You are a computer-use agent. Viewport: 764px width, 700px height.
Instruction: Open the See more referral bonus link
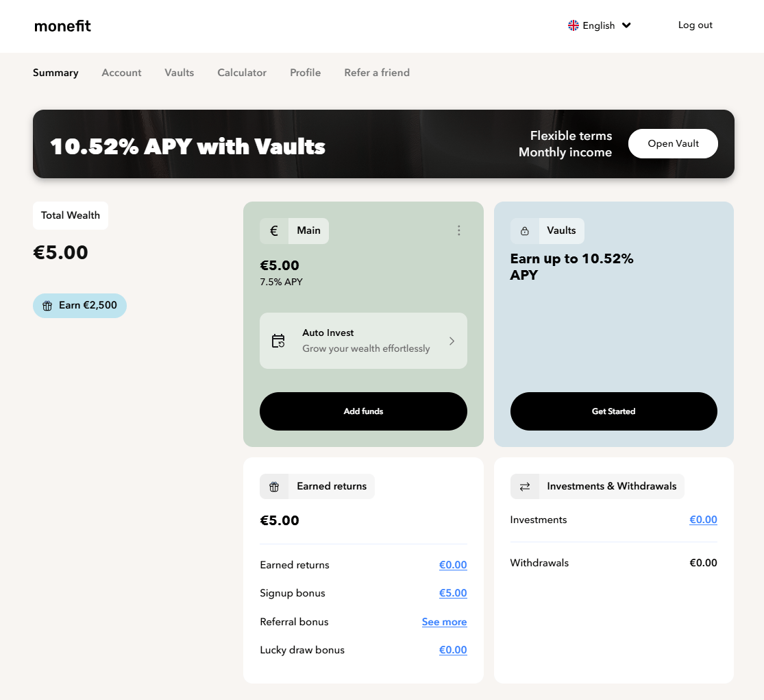(x=444, y=622)
